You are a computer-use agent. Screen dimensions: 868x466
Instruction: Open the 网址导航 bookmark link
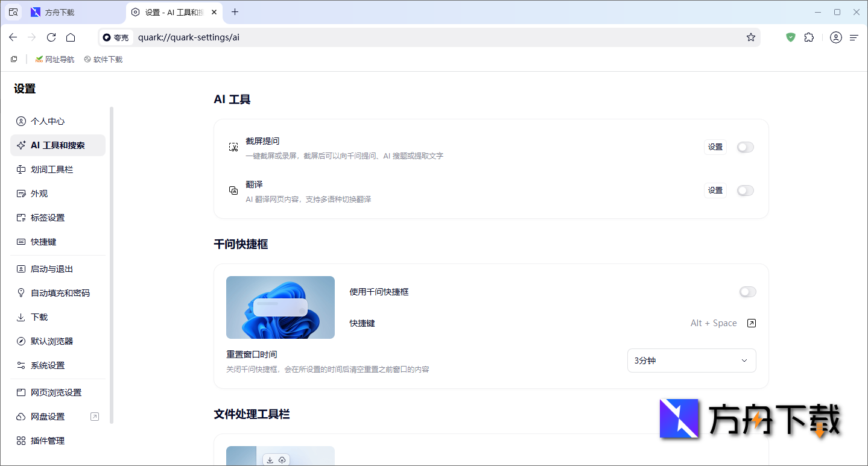[x=54, y=58]
